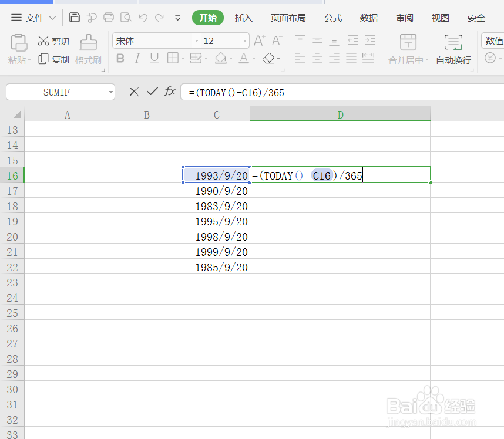Click the Print Preview icon

click(x=126, y=18)
